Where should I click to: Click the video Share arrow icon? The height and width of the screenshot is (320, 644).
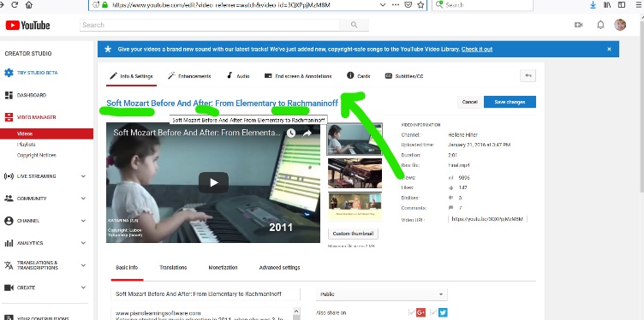[307, 133]
